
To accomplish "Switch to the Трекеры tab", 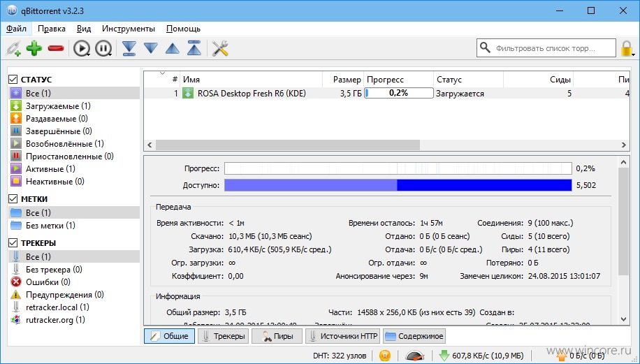I will pos(224,336).
